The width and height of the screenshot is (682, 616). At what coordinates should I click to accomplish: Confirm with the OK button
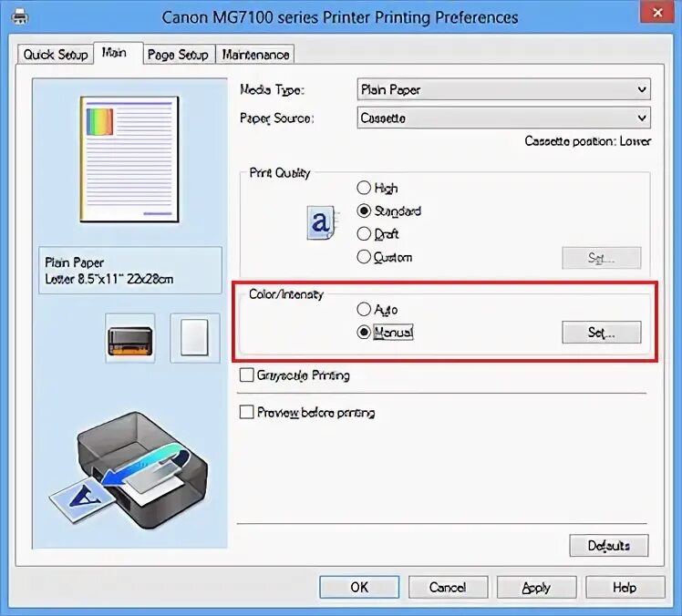click(359, 588)
